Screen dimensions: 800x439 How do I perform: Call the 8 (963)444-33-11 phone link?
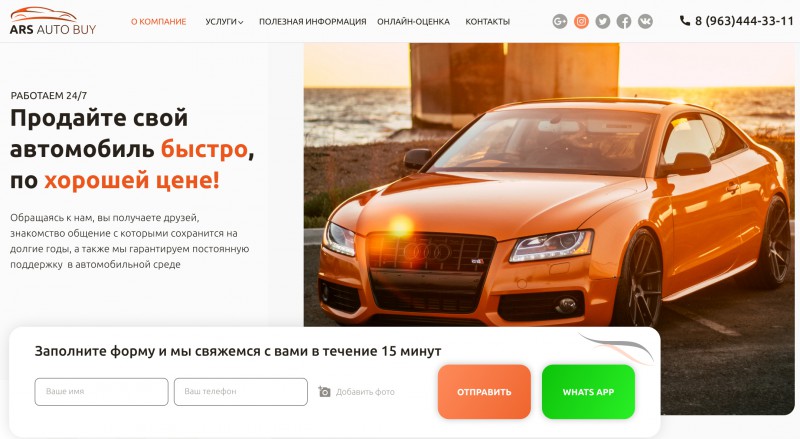pyautogui.click(x=744, y=21)
